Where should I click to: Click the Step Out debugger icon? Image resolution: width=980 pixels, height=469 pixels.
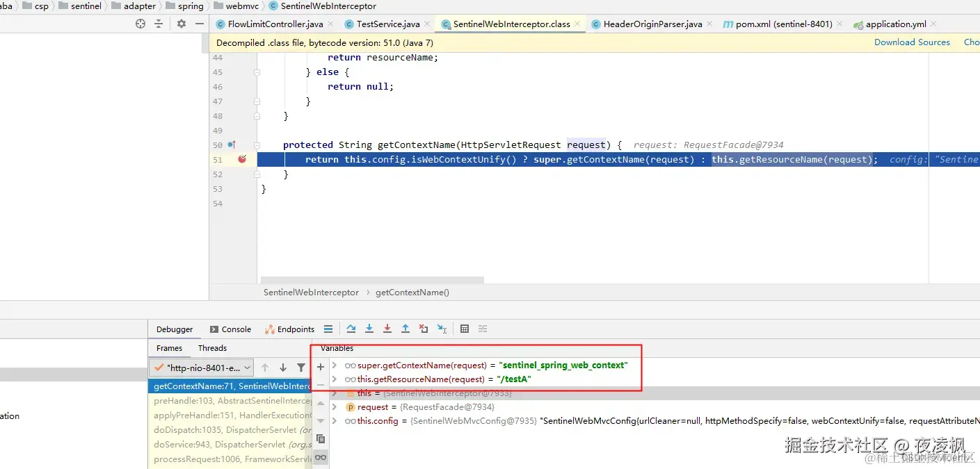405,329
